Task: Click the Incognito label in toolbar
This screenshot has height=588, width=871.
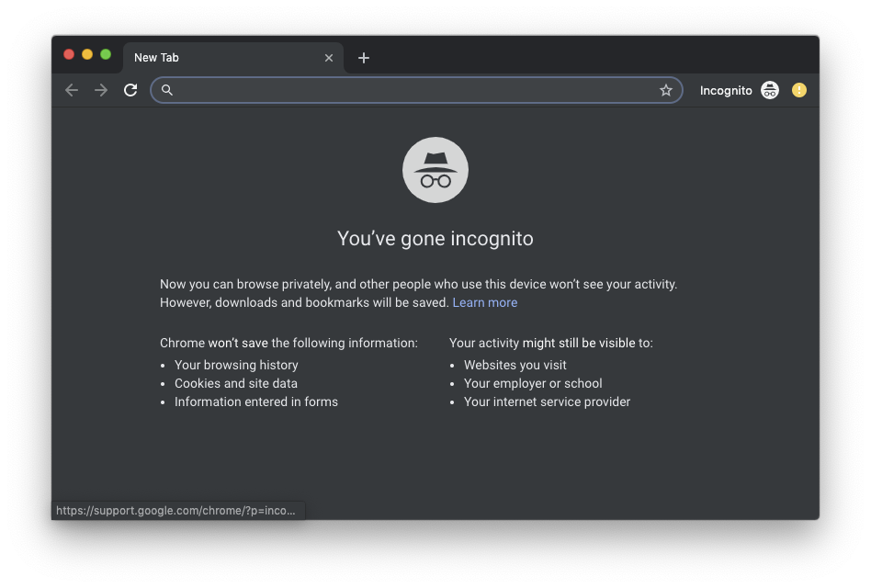Action: click(726, 91)
